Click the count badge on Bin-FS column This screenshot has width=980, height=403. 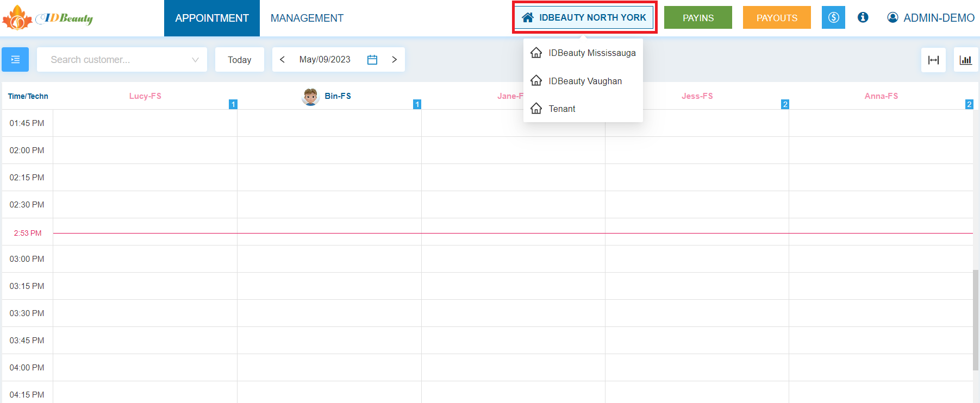pyautogui.click(x=417, y=104)
